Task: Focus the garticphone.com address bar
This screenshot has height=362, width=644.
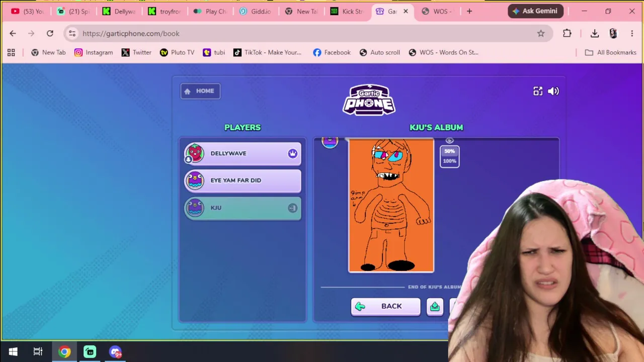Action: coord(308,34)
